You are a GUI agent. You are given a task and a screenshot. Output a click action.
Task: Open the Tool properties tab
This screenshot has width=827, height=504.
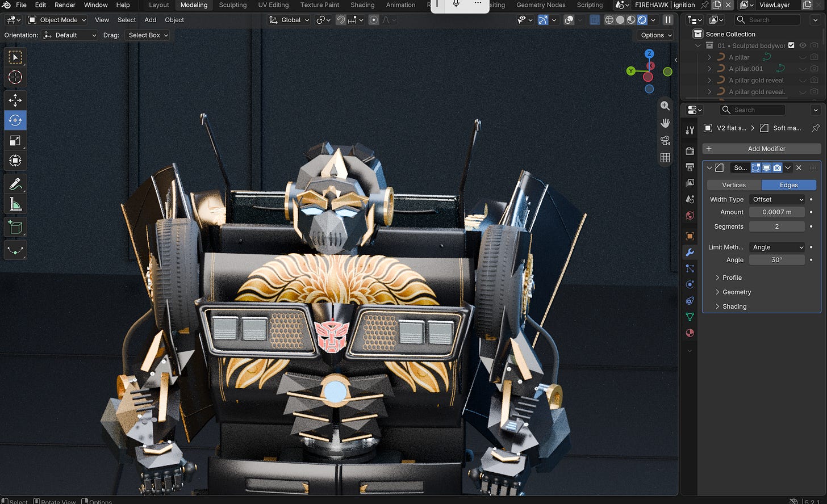coord(690,130)
